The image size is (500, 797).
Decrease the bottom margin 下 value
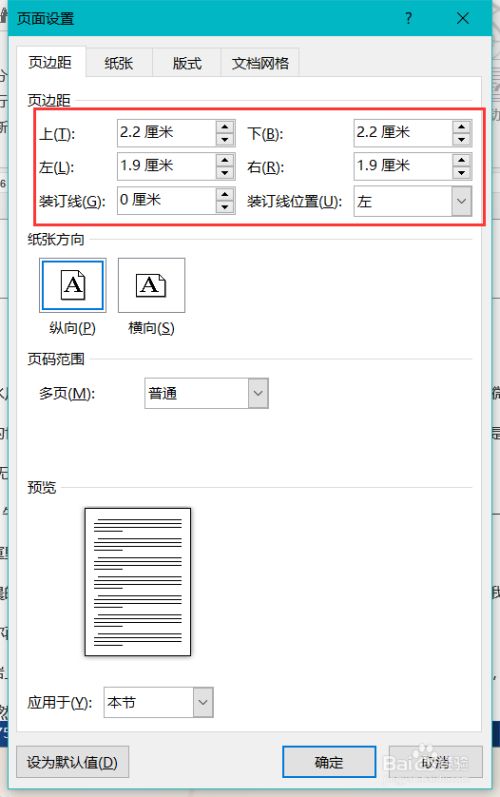(x=461, y=140)
